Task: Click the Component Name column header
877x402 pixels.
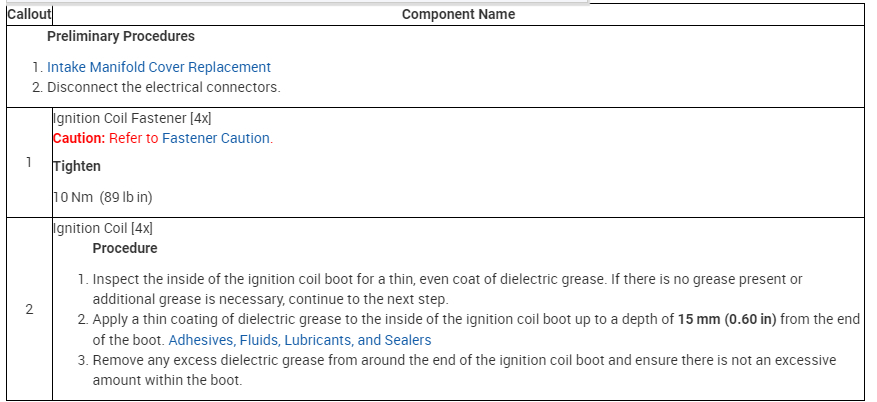Action: click(x=458, y=15)
